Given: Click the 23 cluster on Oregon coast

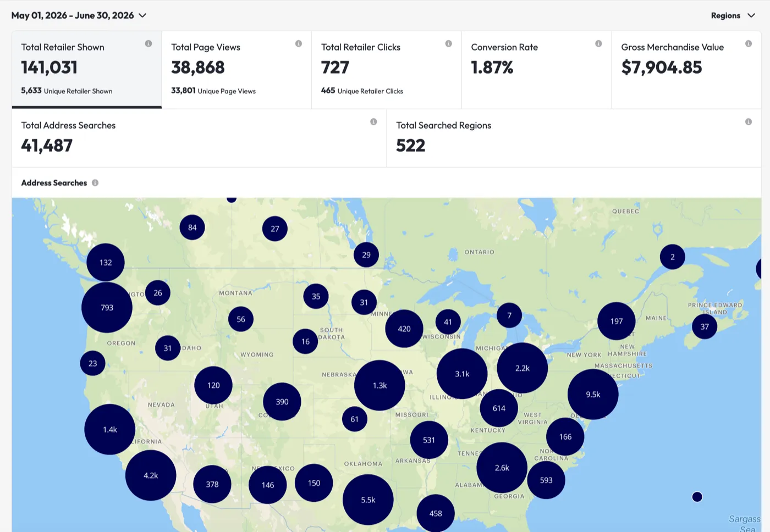Looking at the screenshot, I should pyautogui.click(x=93, y=363).
